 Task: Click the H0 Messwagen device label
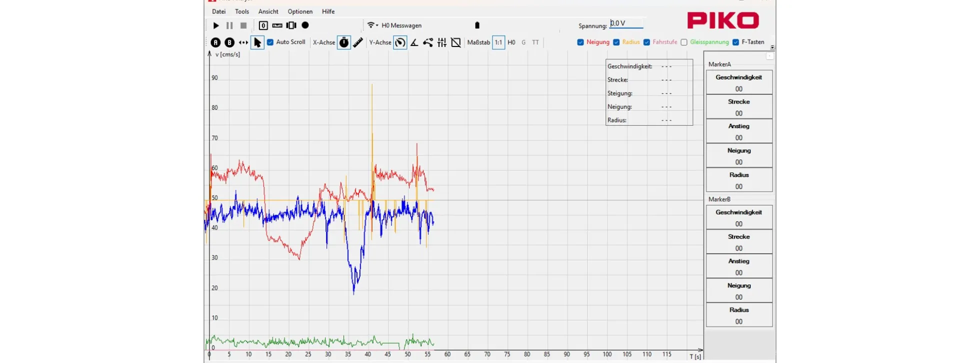[x=401, y=25]
